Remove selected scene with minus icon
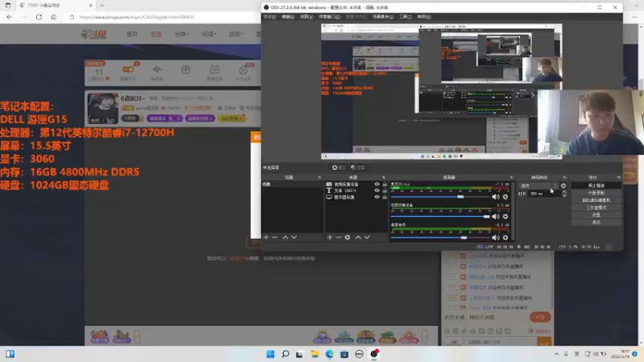This screenshot has width=644, height=362. coord(275,237)
